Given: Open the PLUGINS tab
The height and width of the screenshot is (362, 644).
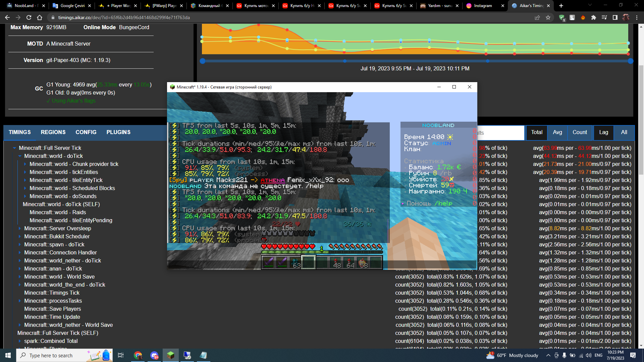Looking at the screenshot, I should tap(118, 132).
